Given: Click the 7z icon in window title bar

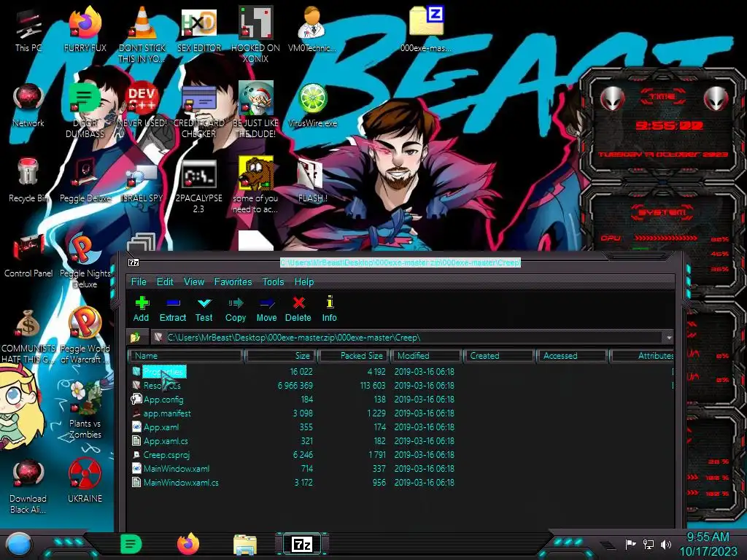Looking at the screenshot, I should click(134, 262).
